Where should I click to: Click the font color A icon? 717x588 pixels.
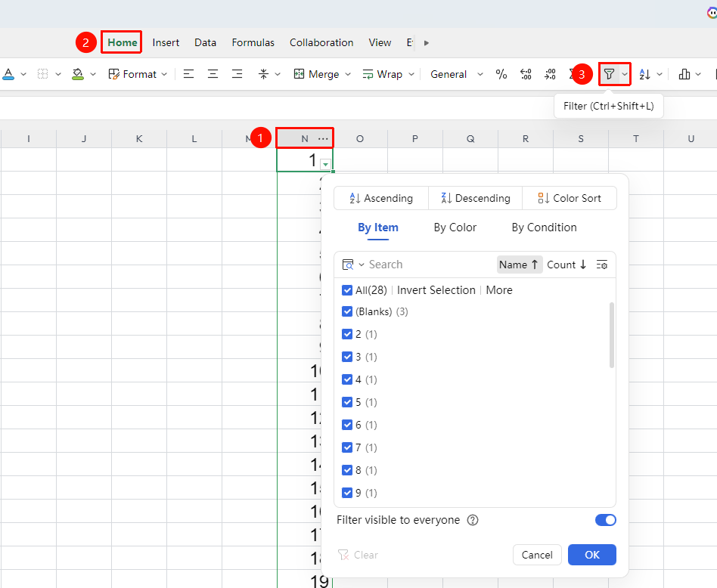pos(8,74)
